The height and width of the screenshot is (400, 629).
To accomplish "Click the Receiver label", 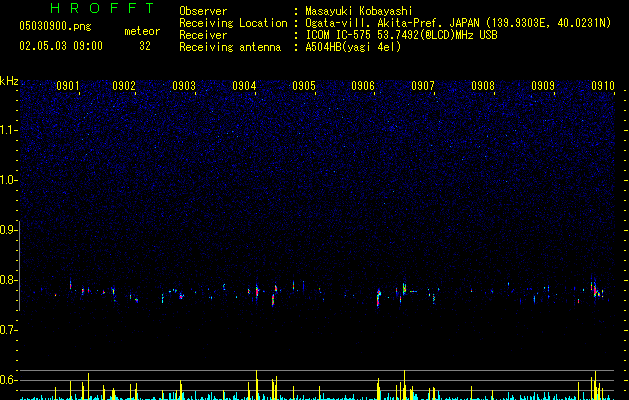I will click(x=203, y=35).
